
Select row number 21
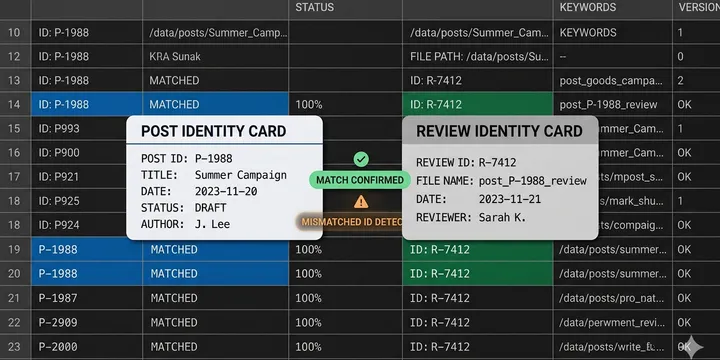tap(14, 298)
